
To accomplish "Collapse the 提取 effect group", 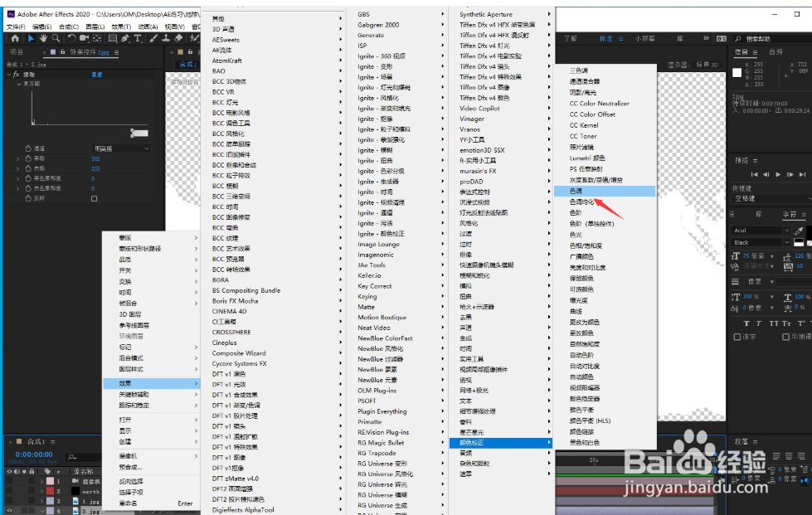I will (9, 75).
